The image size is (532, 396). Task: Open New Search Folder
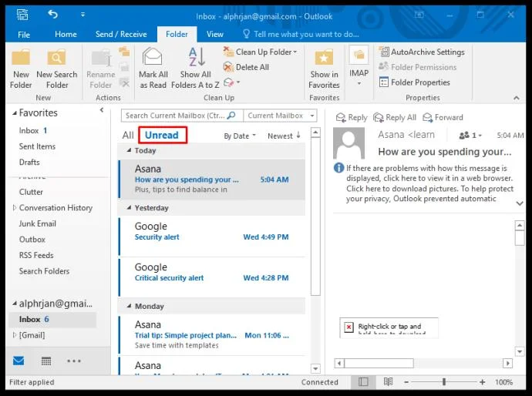[x=56, y=59]
